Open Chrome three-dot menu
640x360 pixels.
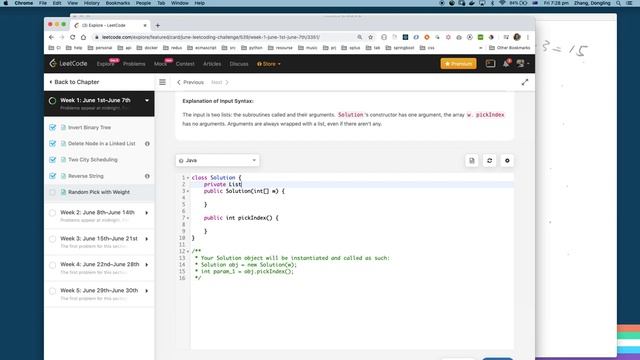click(x=528, y=37)
